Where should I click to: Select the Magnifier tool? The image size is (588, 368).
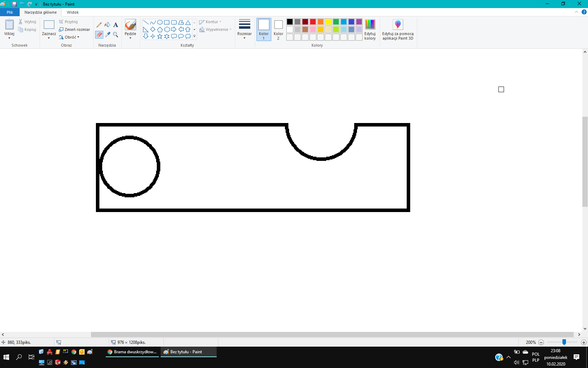tap(116, 35)
